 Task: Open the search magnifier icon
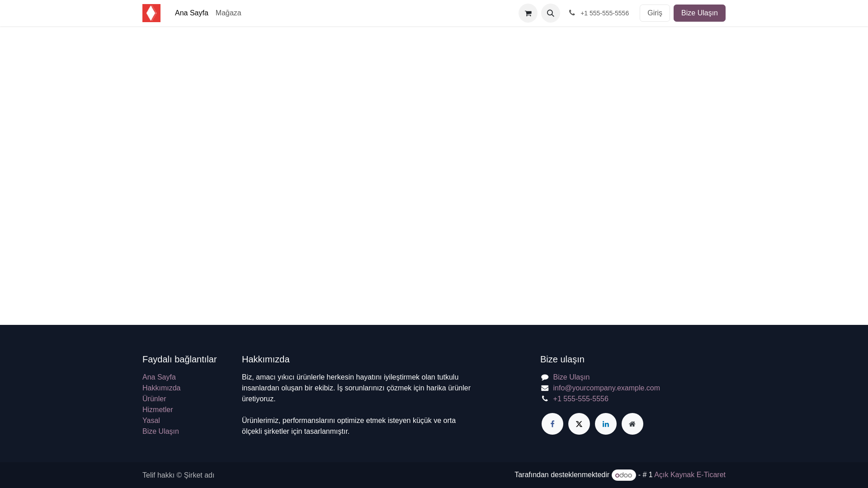pyautogui.click(x=551, y=13)
